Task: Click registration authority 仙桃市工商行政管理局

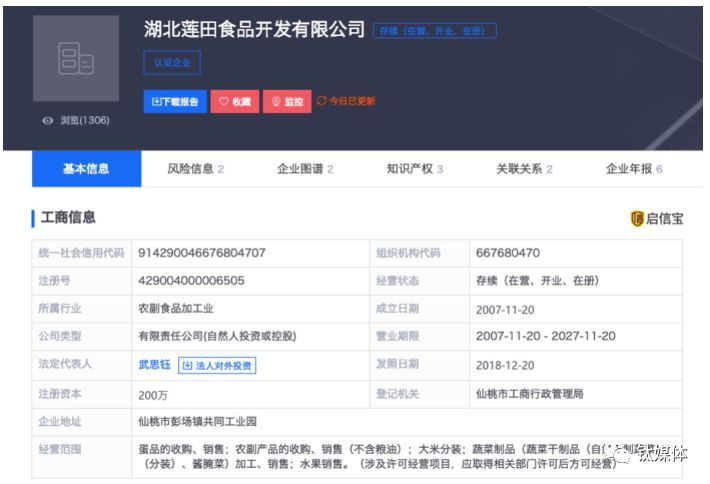Action: [529, 394]
